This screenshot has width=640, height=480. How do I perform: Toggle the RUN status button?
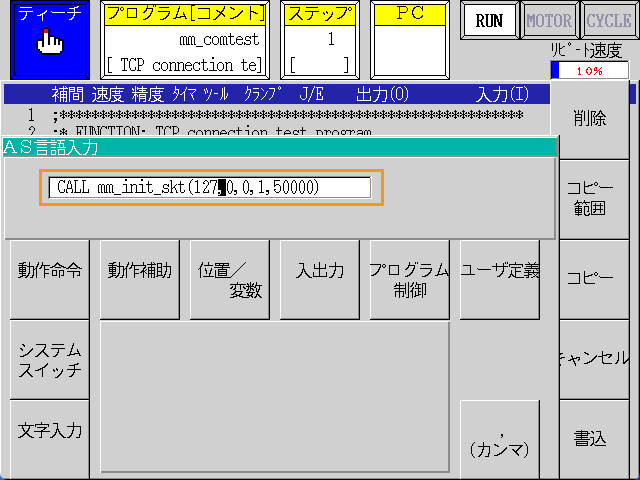click(x=489, y=20)
